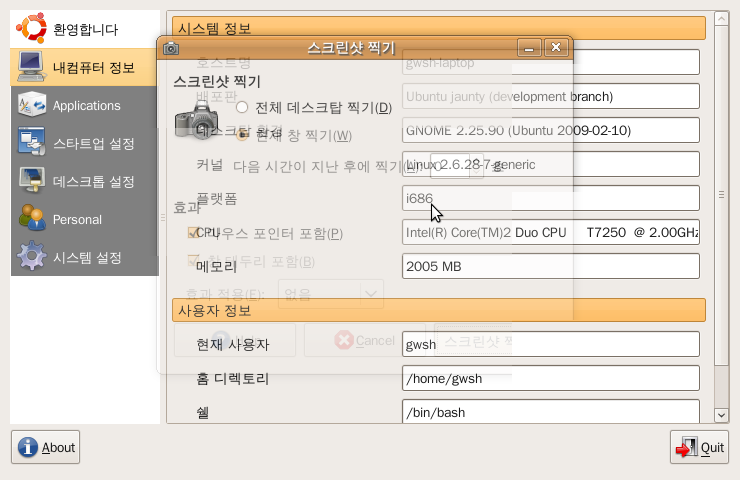740x480 pixels.
Task: Click the Applications category icon
Action: click(x=32, y=105)
